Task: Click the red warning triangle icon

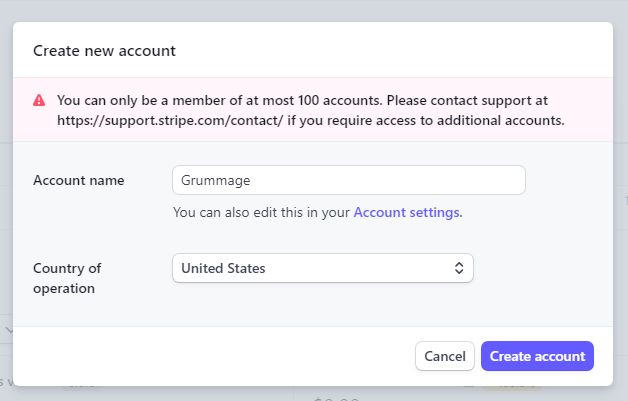Action: click(x=39, y=101)
